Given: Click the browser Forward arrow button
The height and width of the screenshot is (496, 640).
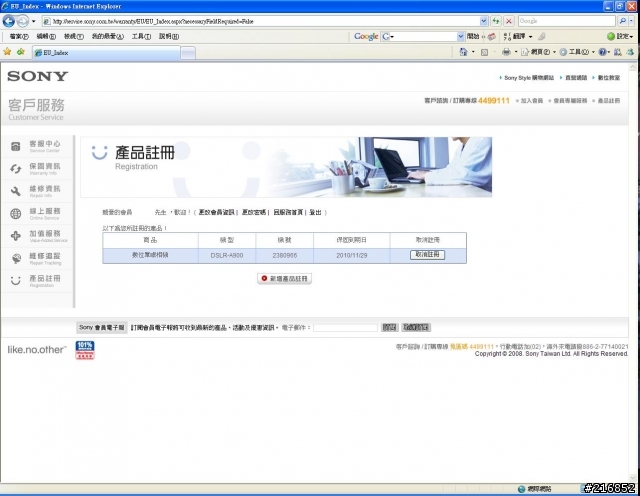Looking at the screenshot, I should coord(23,21).
